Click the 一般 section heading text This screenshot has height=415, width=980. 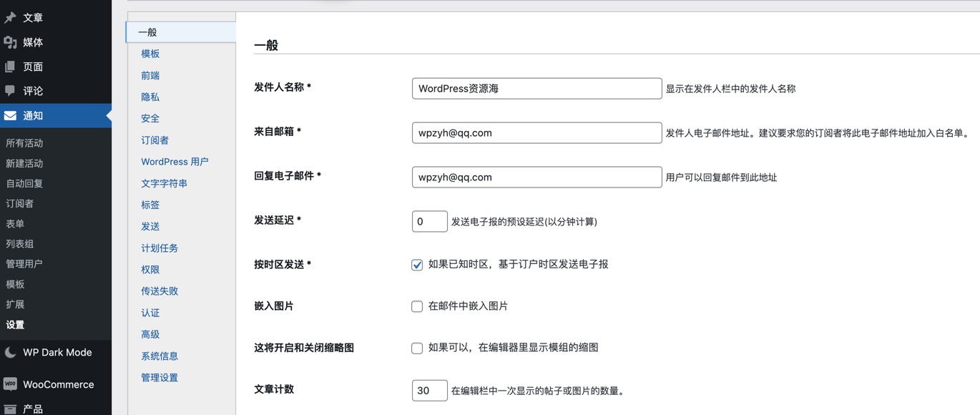(x=266, y=45)
